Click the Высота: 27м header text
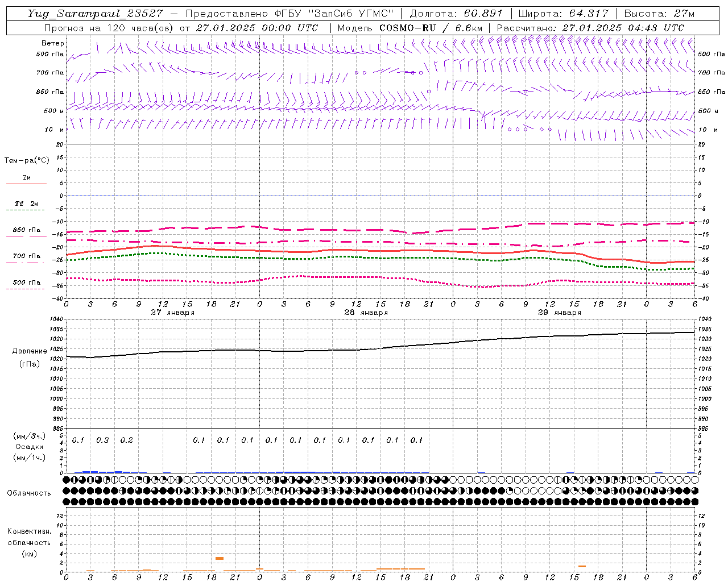The width and height of the screenshot is (728, 582). pyautogui.click(x=659, y=14)
